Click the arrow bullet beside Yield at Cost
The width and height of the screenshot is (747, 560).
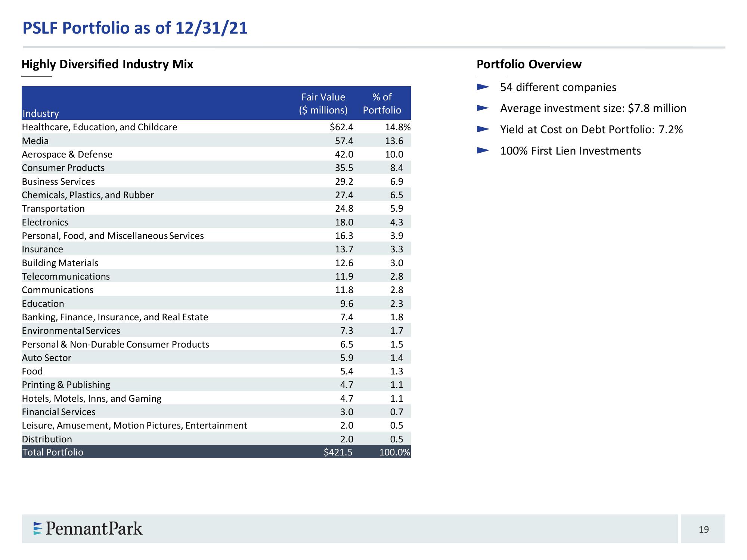tap(483, 130)
